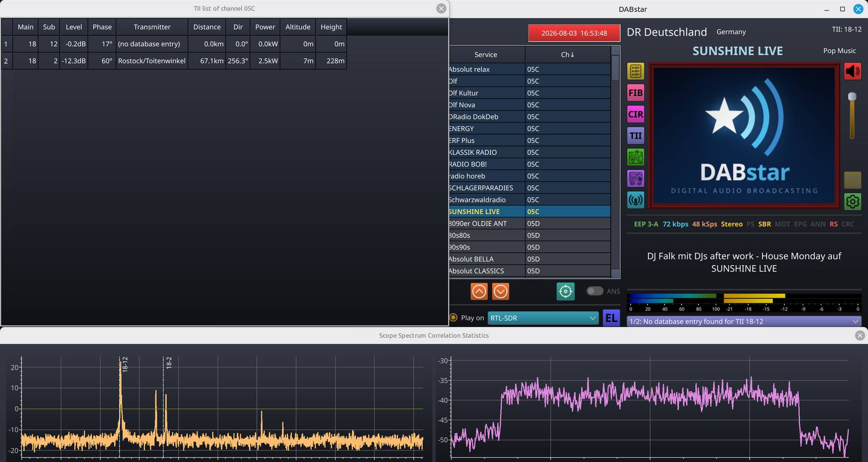Click the DABstar slideshow image
868x462 pixels.
(744, 136)
